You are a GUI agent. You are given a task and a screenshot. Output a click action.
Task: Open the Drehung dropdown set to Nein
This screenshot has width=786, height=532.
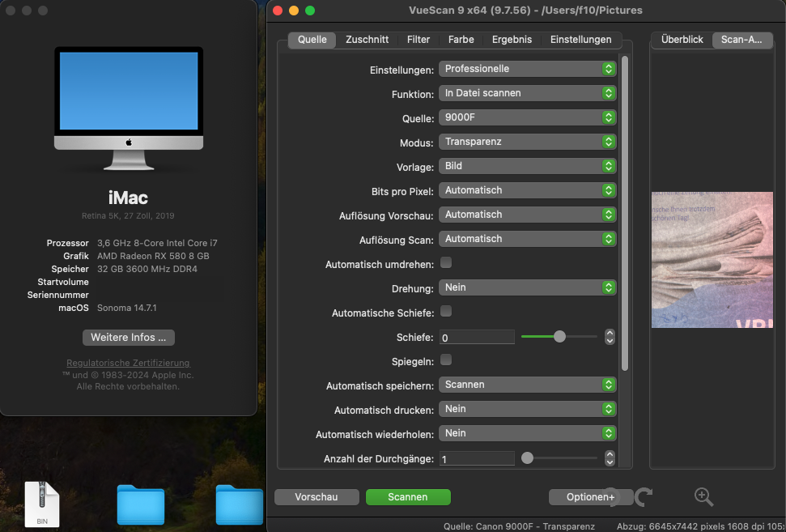[x=527, y=287]
